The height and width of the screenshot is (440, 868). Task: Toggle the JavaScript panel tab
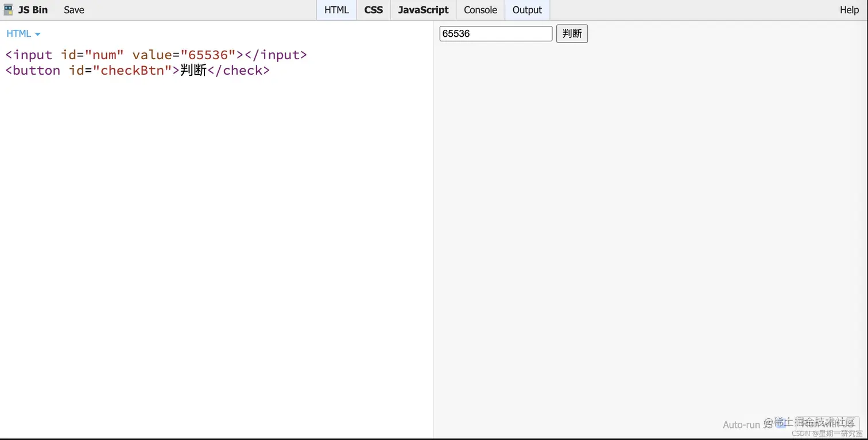coord(423,10)
